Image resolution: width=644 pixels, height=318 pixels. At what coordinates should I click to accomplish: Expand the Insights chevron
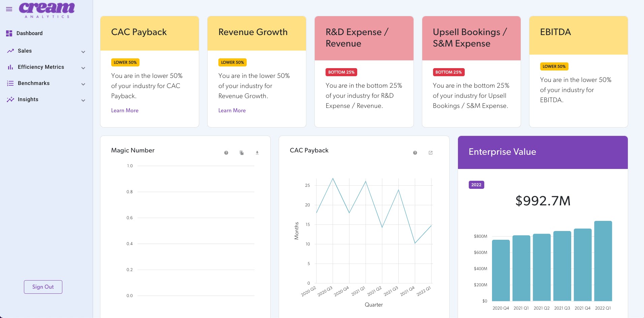point(83,100)
